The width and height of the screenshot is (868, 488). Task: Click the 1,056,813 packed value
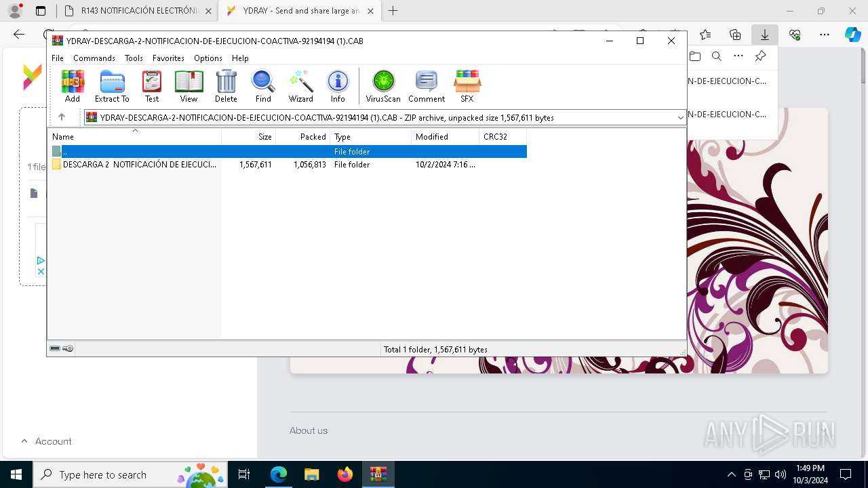point(310,165)
